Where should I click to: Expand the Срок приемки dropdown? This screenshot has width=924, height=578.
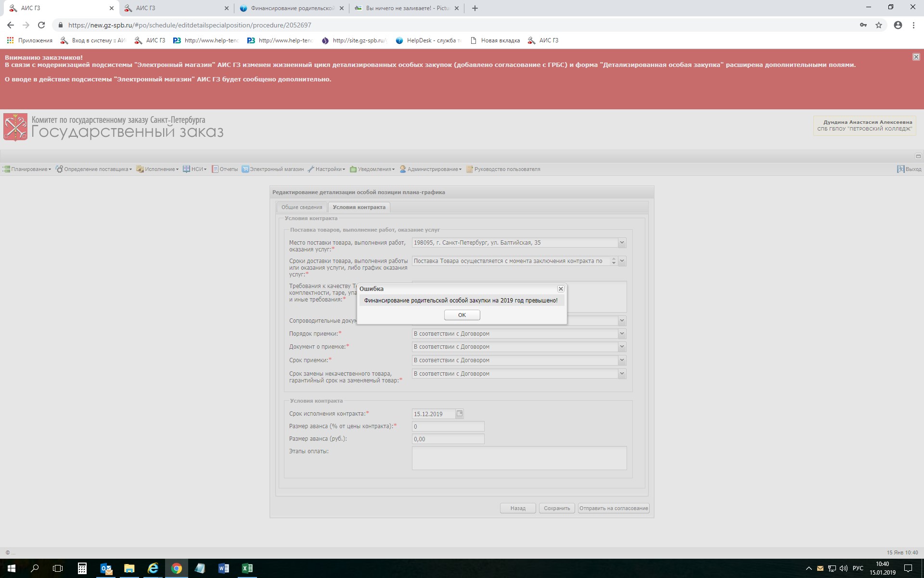(x=622, y=360)
